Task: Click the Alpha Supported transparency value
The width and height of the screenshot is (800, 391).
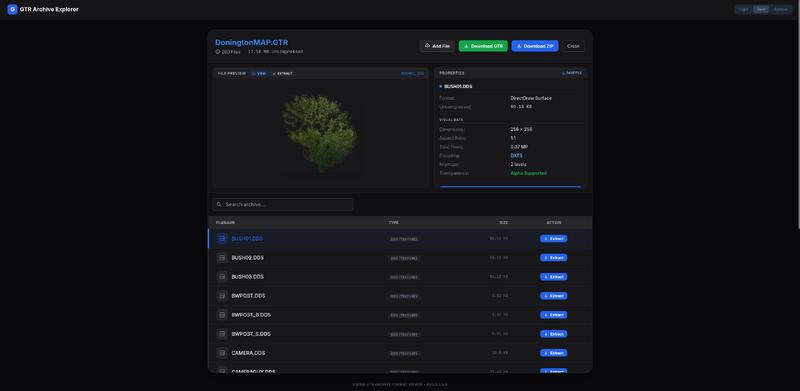Action: 529,173
